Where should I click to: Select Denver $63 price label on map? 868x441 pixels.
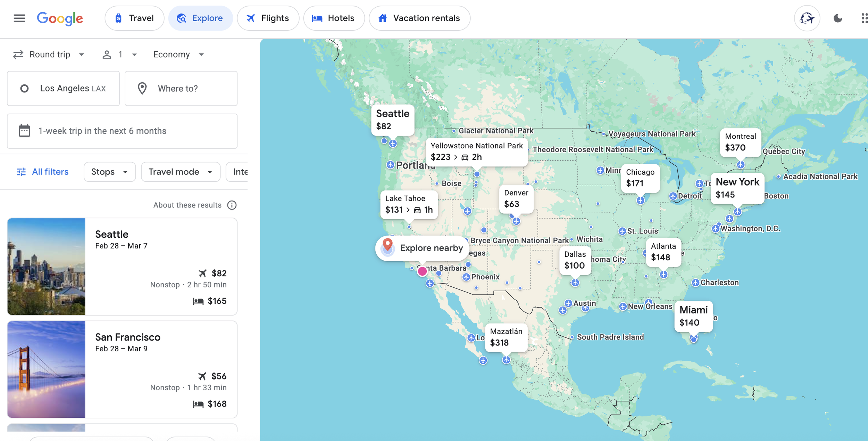[516, 199]
